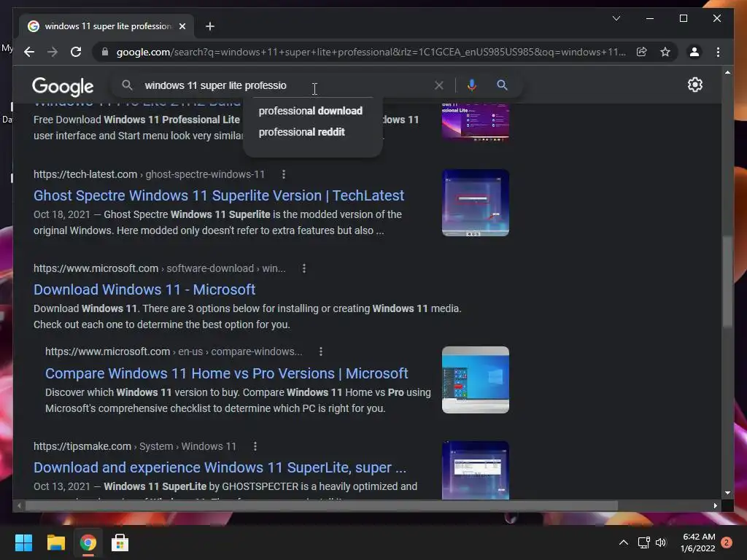The width and height of the screenshot is (747, 560).
Task: Click the scroll up arrow on vertical scrollbar
Action: tap(727, 72)
